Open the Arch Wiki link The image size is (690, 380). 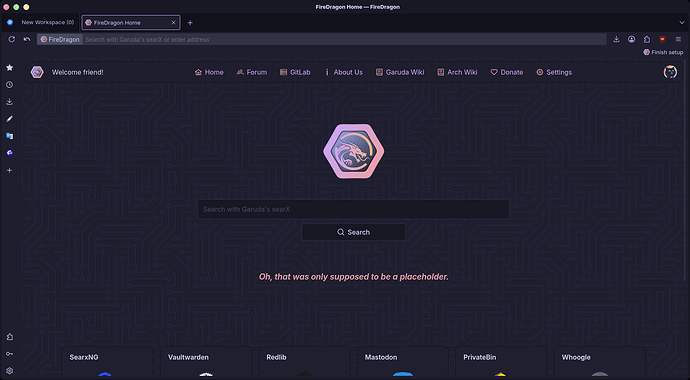coord(457,72)
